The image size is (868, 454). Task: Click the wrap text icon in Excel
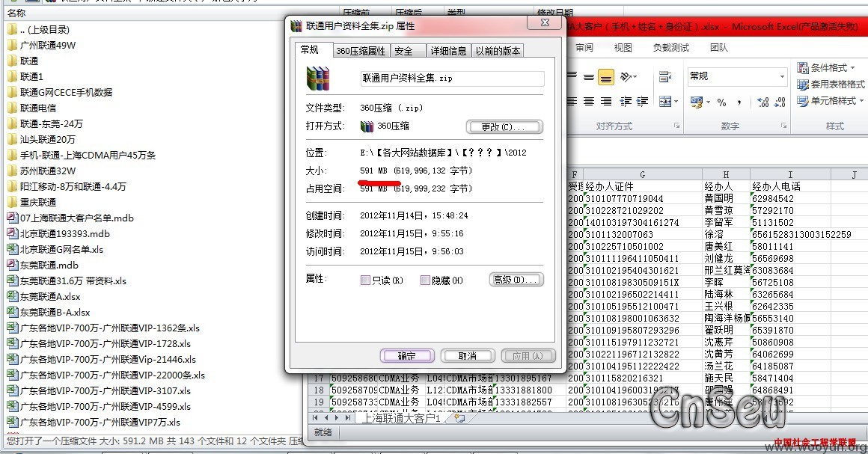pyautogui.click(x=664, y=77)
